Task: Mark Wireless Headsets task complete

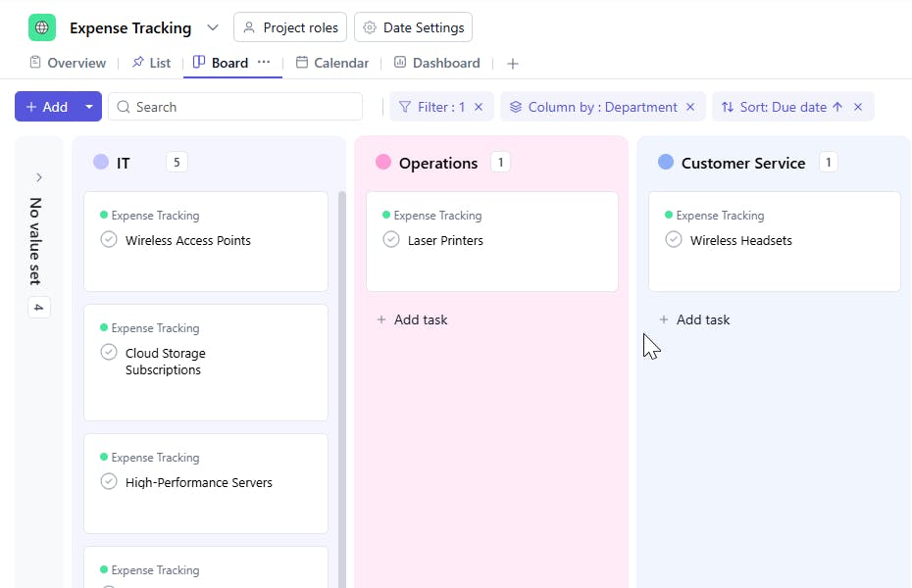Action: click(674, 240)
